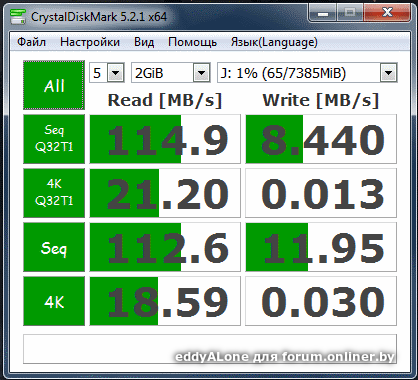This screenshot has width=418, height=380.
Task: Click the 4K write result 0.030
Action: (x=321, y=301)
